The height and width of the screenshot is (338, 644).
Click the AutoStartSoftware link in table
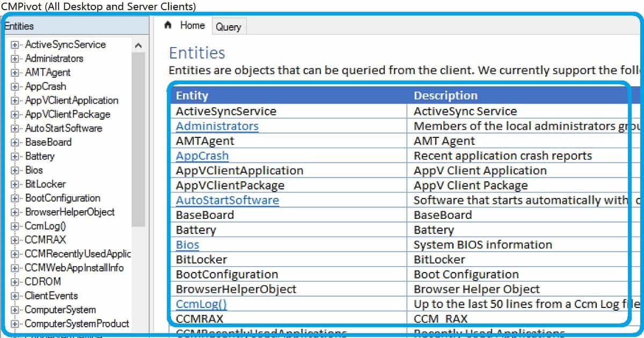pyautogui.click(x=227, y=200)
